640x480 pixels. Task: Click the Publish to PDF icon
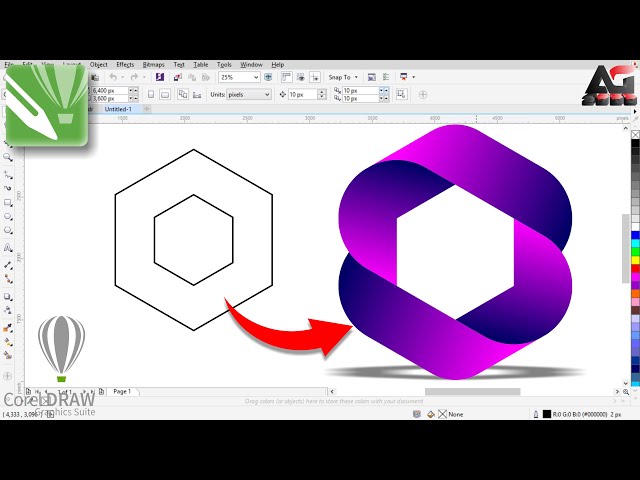pos(206,77)
